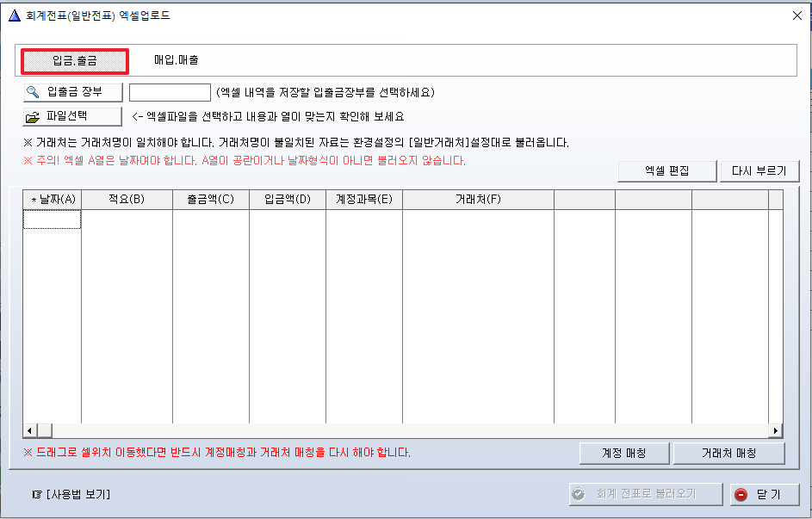Screen dimensions: 812x519
Task: Select the 거래처(F) column header
Action: pos(478,200)
